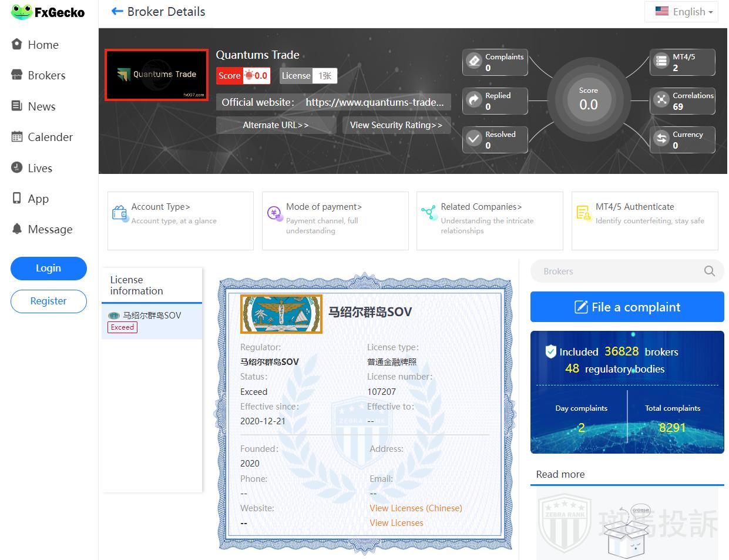Click the Currency exchange icon
Screen dimensions: 729x560
(x=661, y=139)
